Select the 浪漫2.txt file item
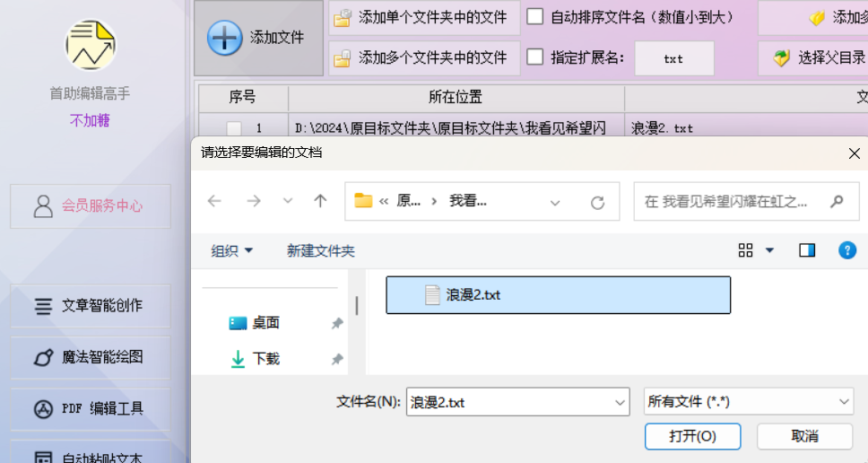Viewport: 868px width, 463px height. (558, 294)
